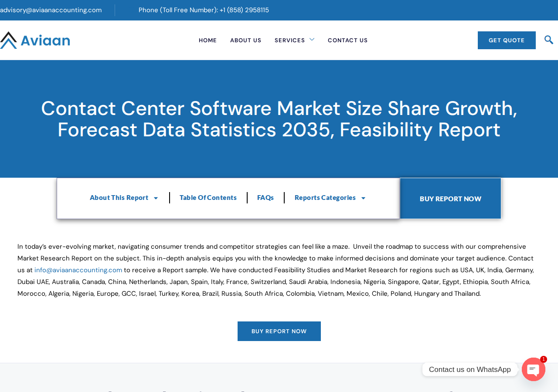Click Buy Report Now beside navigation bar
558x392 pixels.
coord(450,199)
